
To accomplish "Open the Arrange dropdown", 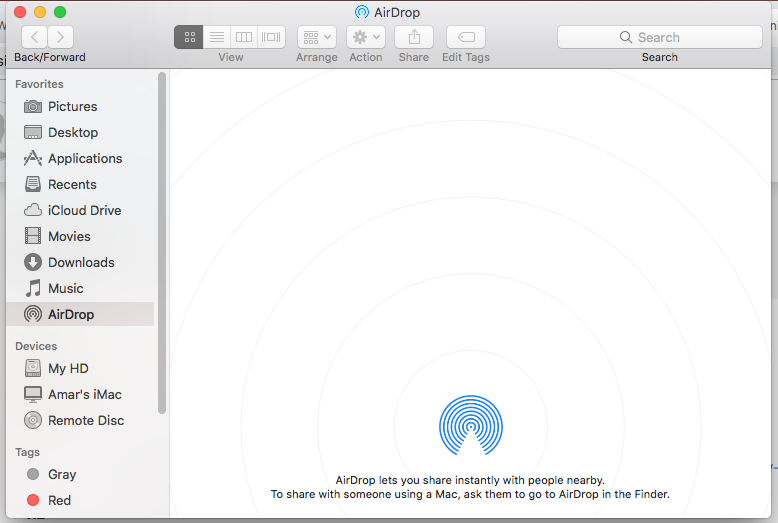I will (317, 37).
